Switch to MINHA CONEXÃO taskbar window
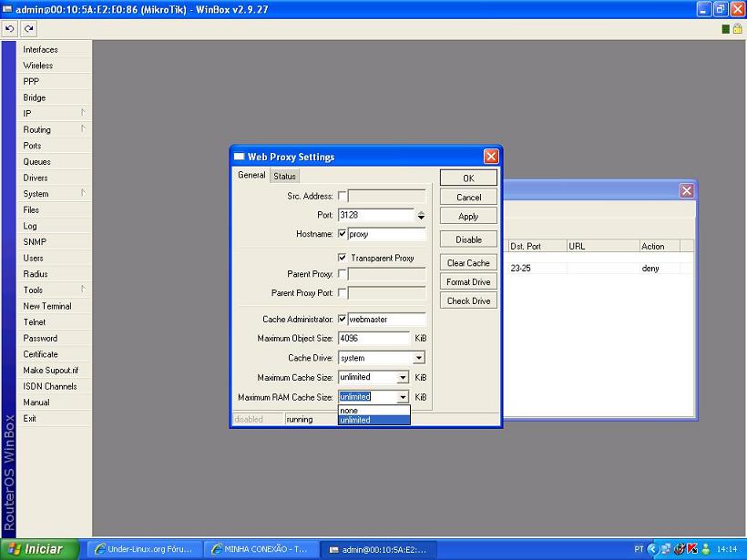Viewport: 747px width, 560px height. pos(261,549)
